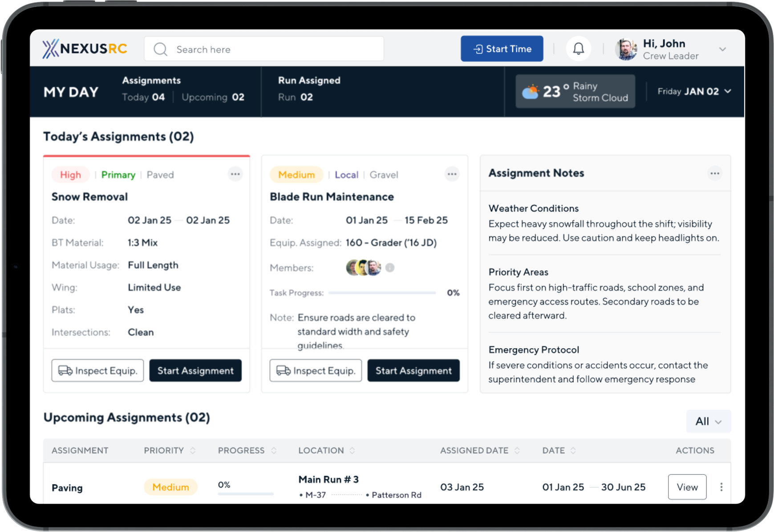Viewport: 774px width, 532px height.
Task: Click the weather widget showing 23° Rainy
Action: 575,91
